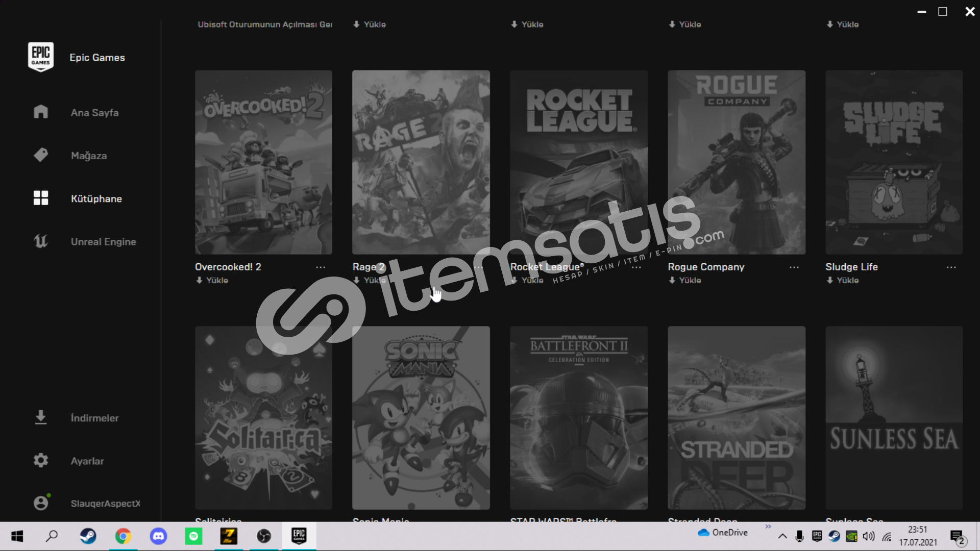Open İndirmeler page

tap(94, 418)
